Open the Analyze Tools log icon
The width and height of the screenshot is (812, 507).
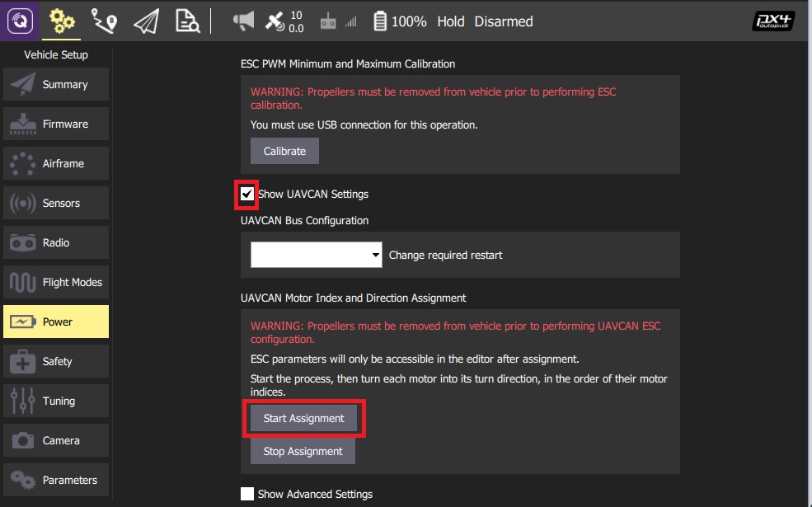coord(185,21)
